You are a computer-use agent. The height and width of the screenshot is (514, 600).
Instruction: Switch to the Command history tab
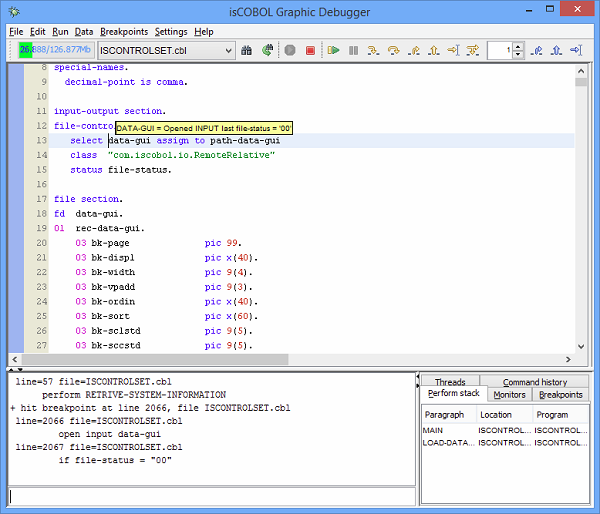click(534, 381)
